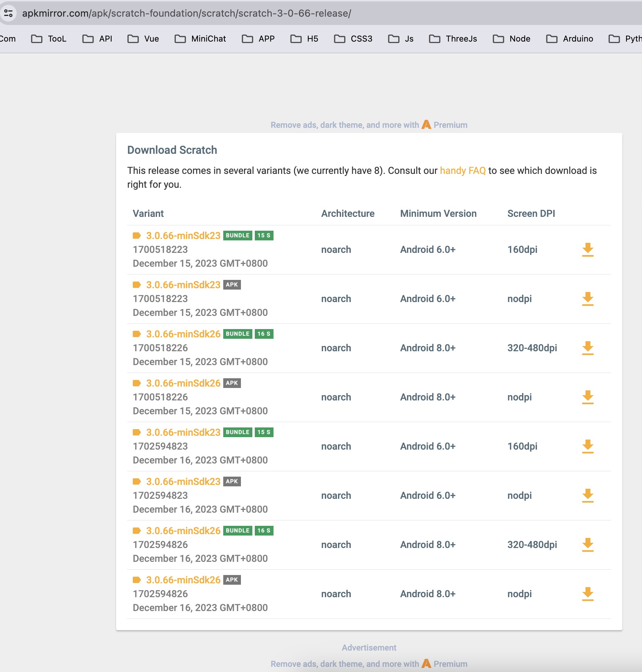This screenshot has width=642, height=672.
Task: Click download icon for first 160dpi bundle
Action: [588, 249]
